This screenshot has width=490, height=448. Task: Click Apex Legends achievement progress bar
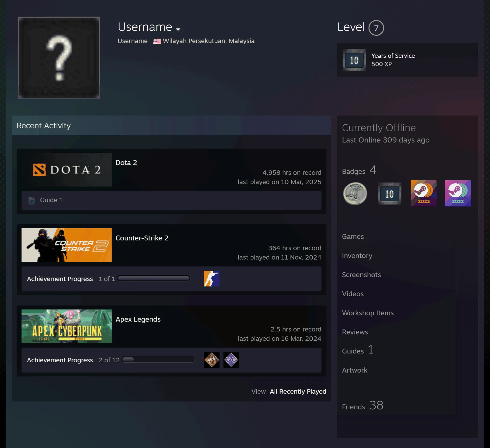click(x=158, y=360)
